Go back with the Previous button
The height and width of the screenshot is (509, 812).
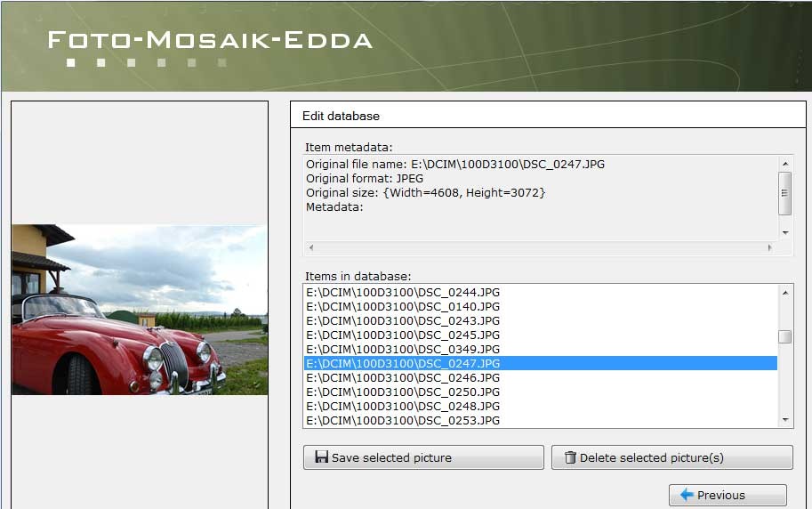728,495
